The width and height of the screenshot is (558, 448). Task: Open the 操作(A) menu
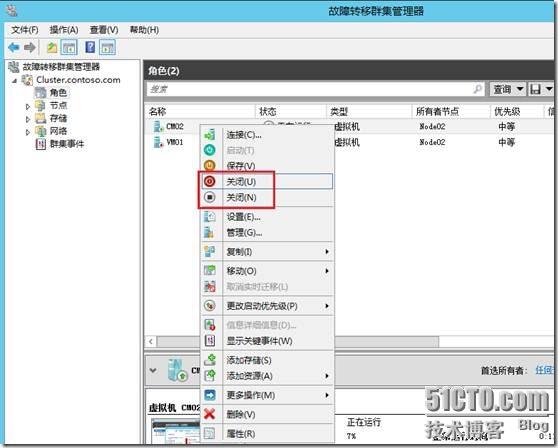[64, 30]
